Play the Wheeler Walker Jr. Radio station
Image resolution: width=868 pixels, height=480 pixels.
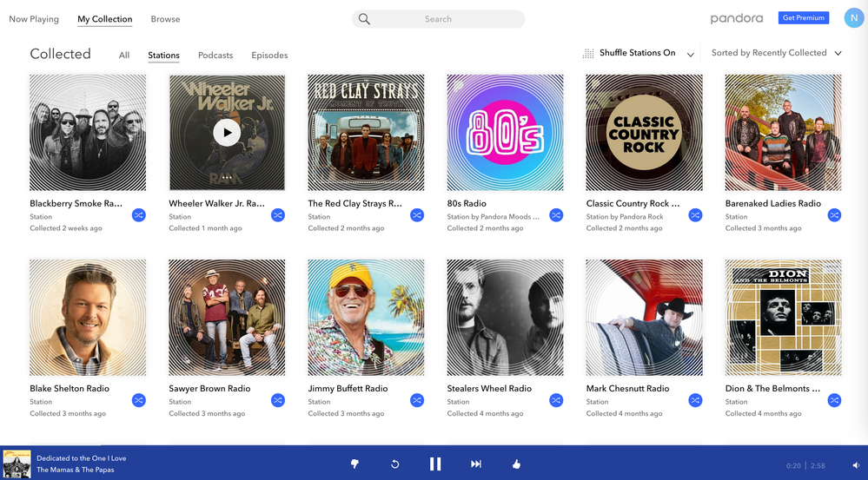point(227,133)
